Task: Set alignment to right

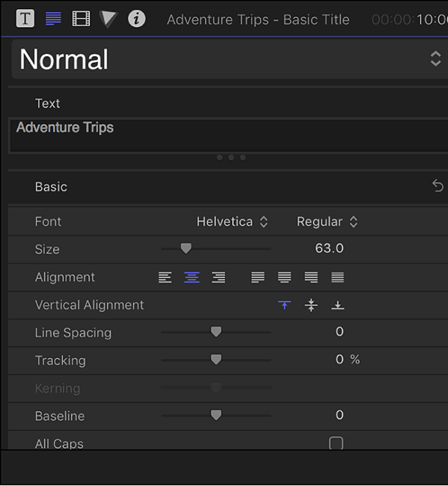Action: [218, 277]
